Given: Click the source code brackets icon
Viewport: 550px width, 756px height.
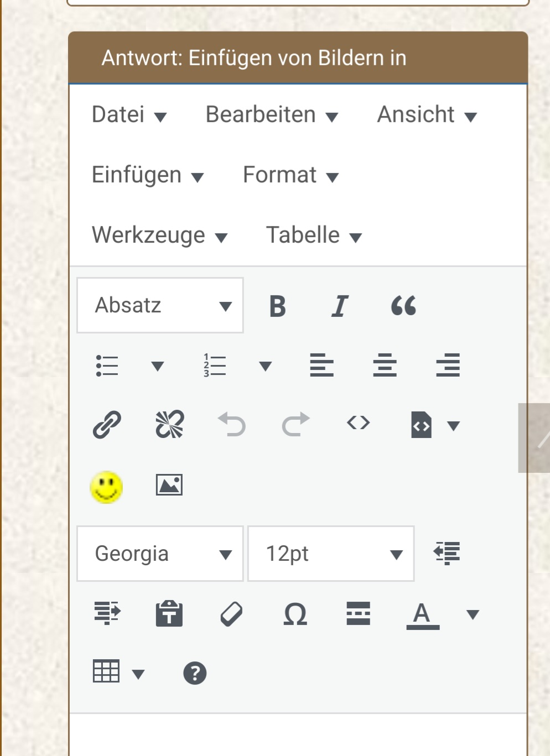Looking at the screenshot, I should 359,423.
